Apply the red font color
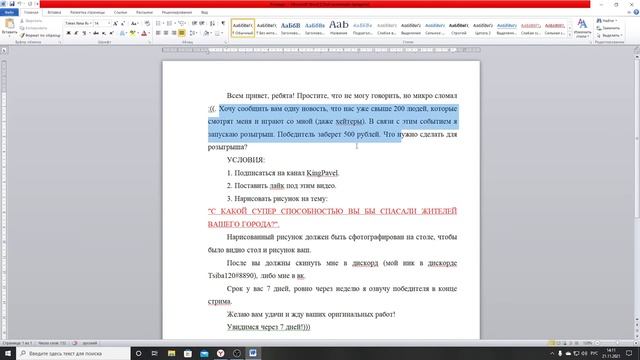Image resolution: width=640 pixels, height=360 pixels. coord(144,33)
